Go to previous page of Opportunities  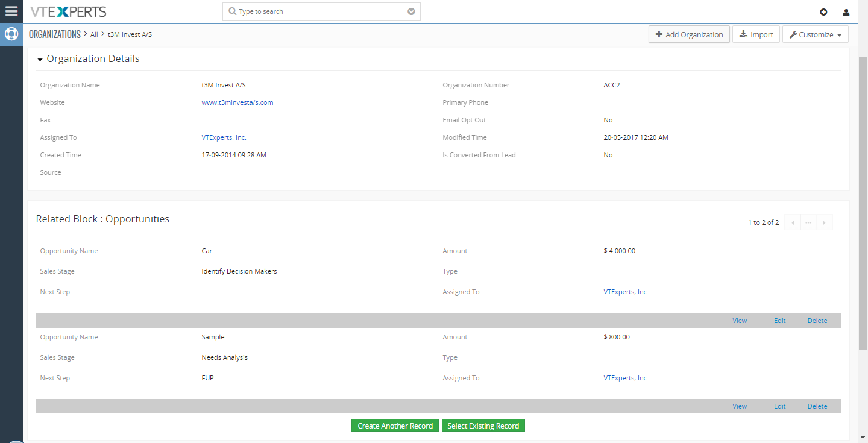[793, 222]
